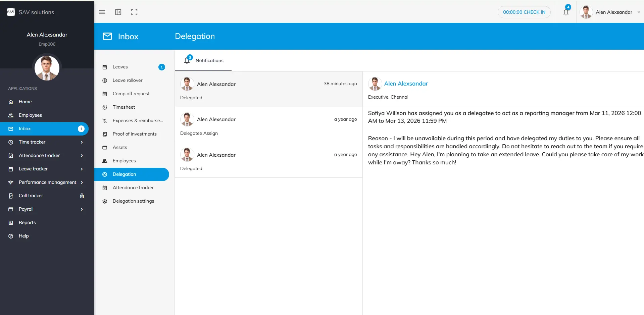Toggle the sidebar collapse panel icon

pyautogui.click(x=118, y=12)
